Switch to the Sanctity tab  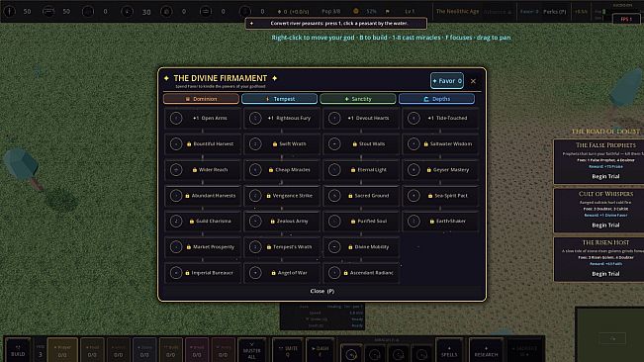358,99
